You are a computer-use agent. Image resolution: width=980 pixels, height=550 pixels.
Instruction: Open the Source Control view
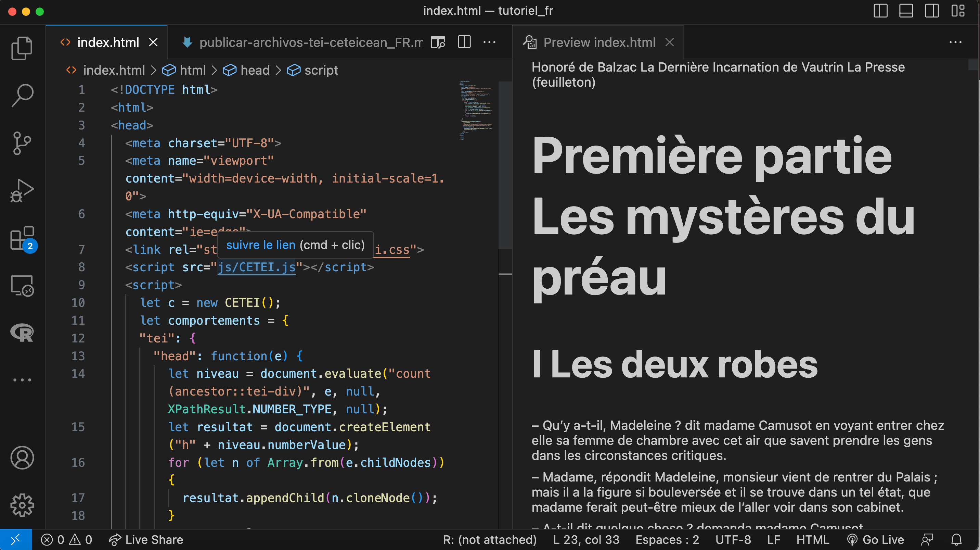22,143
